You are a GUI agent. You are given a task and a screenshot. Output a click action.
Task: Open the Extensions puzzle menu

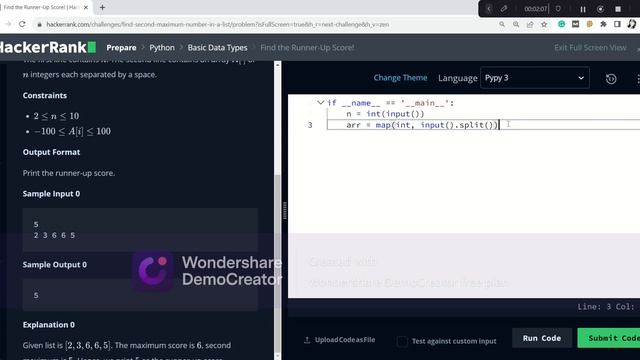click(603, 24)
